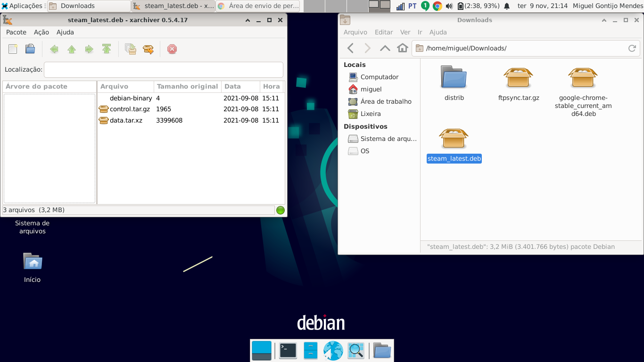The height and width of the screenshot is (362, 644).
Task: Click the PT keyboard layout indicator
Action: (x=413, y=6)
